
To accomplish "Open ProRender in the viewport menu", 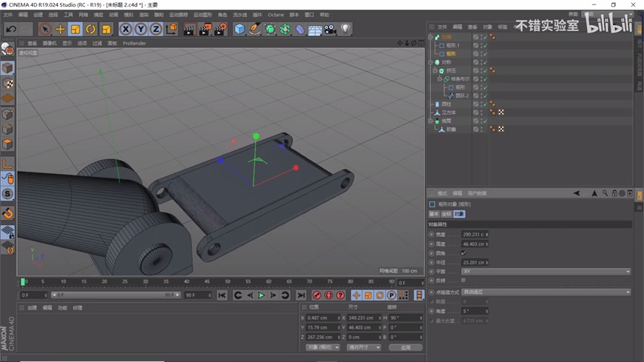I will 134,43.
